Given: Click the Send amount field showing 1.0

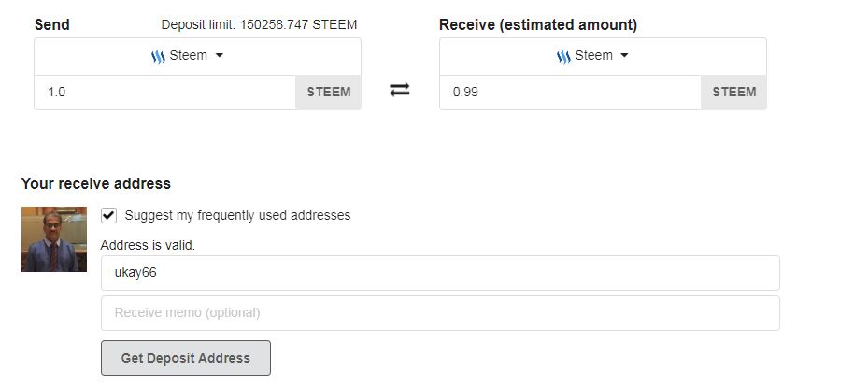Looking at the screenshot, I should pyautogui.click(x=165, y=93).
